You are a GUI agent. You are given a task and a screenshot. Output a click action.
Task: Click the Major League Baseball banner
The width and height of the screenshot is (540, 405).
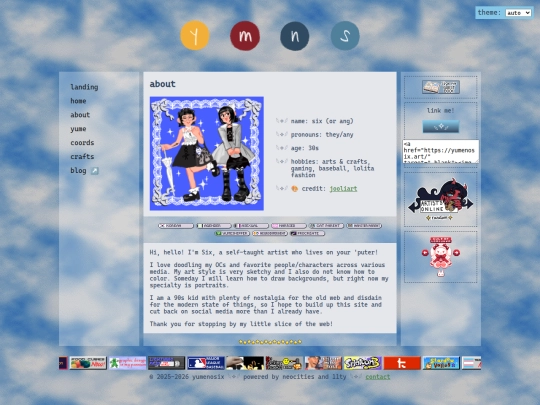[x=206, y=363]
